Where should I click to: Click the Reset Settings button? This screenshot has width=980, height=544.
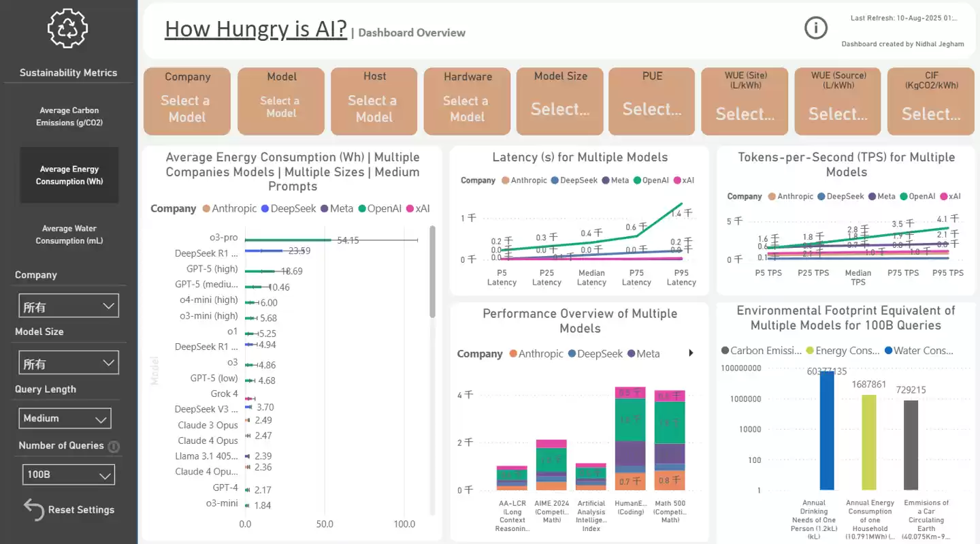pos(80,510)
